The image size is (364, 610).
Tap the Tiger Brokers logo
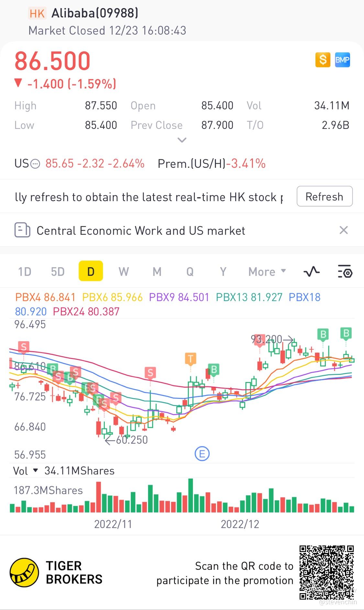[25, 572]
